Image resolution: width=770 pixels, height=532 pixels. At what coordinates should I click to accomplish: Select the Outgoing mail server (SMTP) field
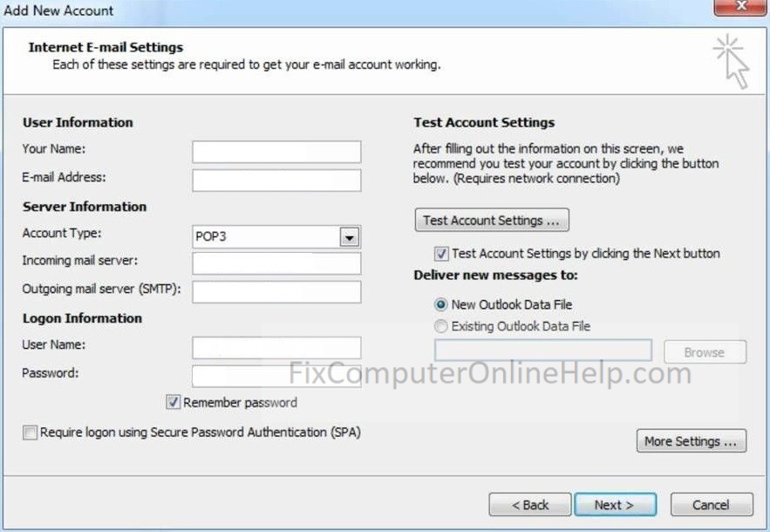click(x=276, y=292)
